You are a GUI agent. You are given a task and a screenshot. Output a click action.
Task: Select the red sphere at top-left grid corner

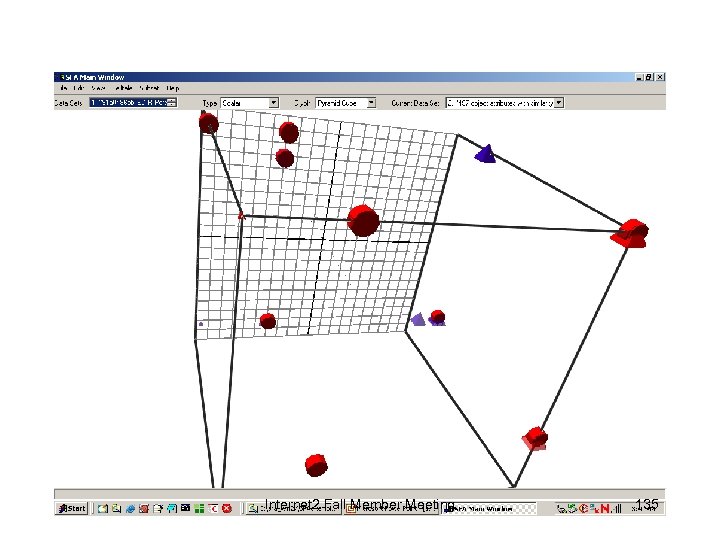click(x=209, y=123)
